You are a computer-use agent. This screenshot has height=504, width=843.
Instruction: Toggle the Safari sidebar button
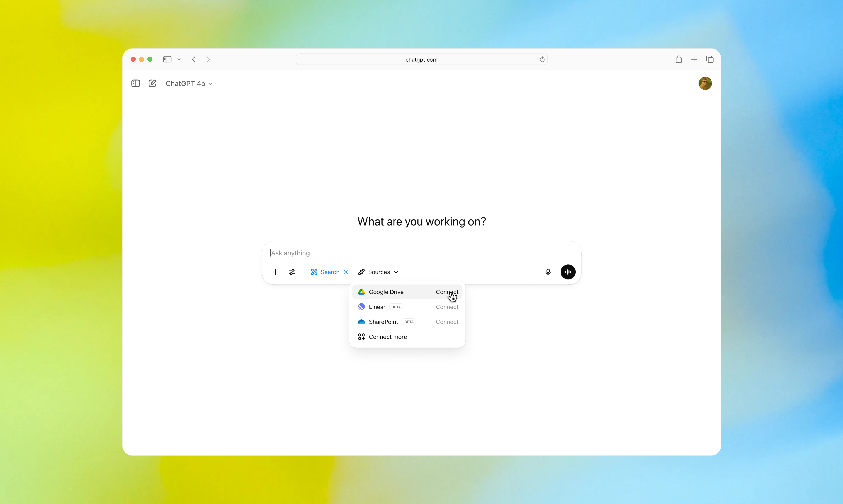(167, 59)
